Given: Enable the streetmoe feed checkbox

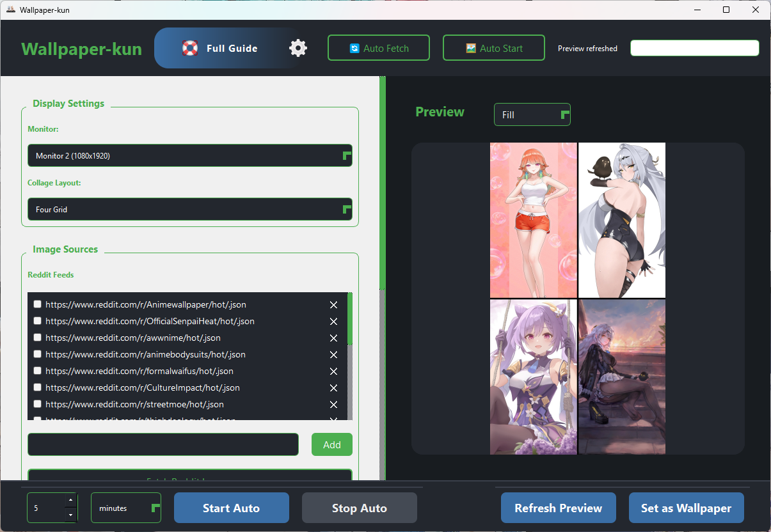Looking at the screenshot, I should (x=38, y=404).
